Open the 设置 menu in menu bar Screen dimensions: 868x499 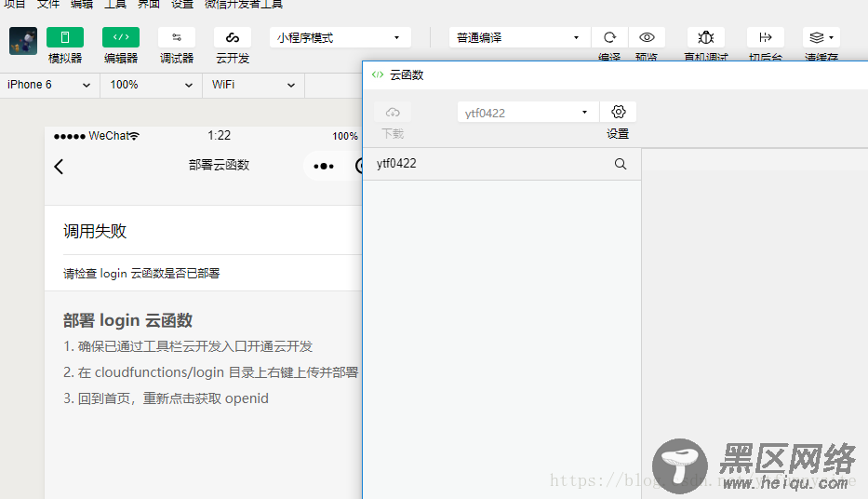coord(182,4)
